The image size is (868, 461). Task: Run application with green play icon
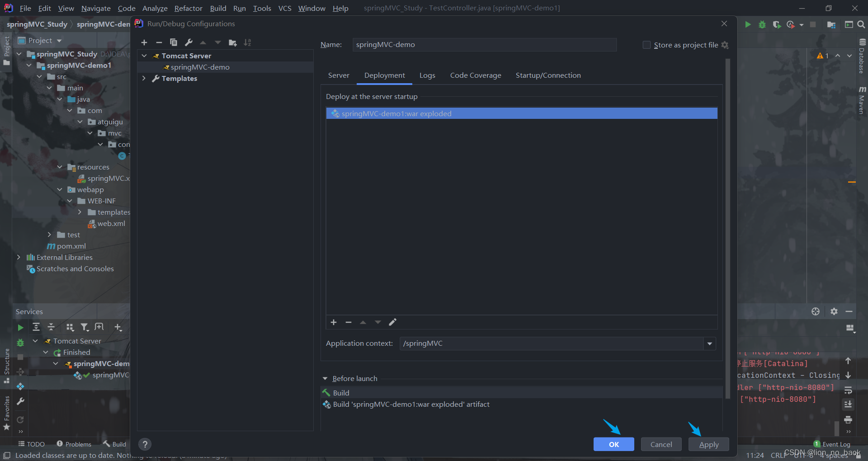748,24
